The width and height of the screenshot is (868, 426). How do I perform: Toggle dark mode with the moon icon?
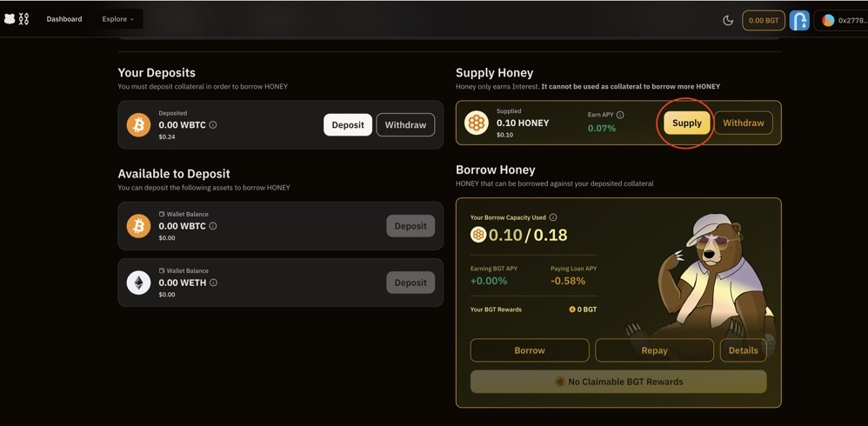(728, 20)
